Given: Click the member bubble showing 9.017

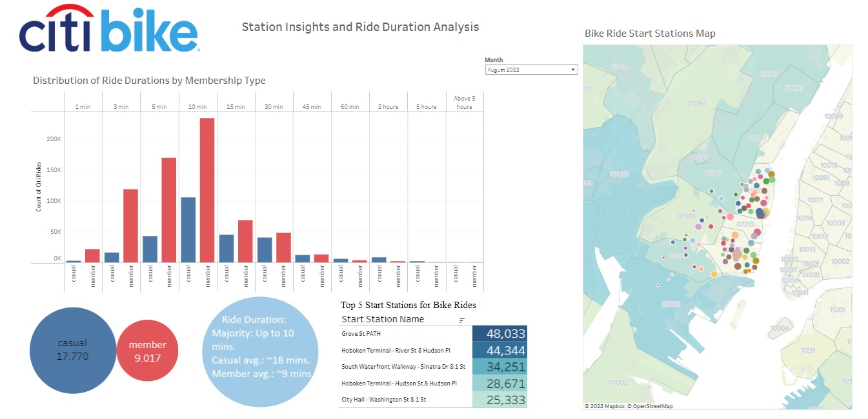Looking at the screenshot, I should click(x=148, y=351).
